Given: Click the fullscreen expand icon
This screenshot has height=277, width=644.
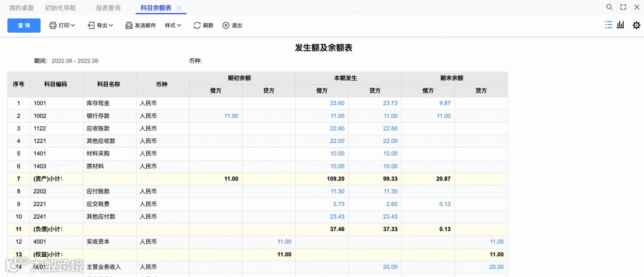Looking at the screenshot, I should pos(623,7).
